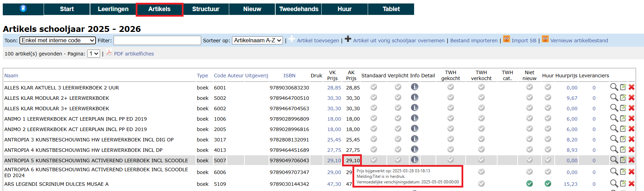Edit ALLES KLAR MODULAR 2+ article

click(623, 98)
